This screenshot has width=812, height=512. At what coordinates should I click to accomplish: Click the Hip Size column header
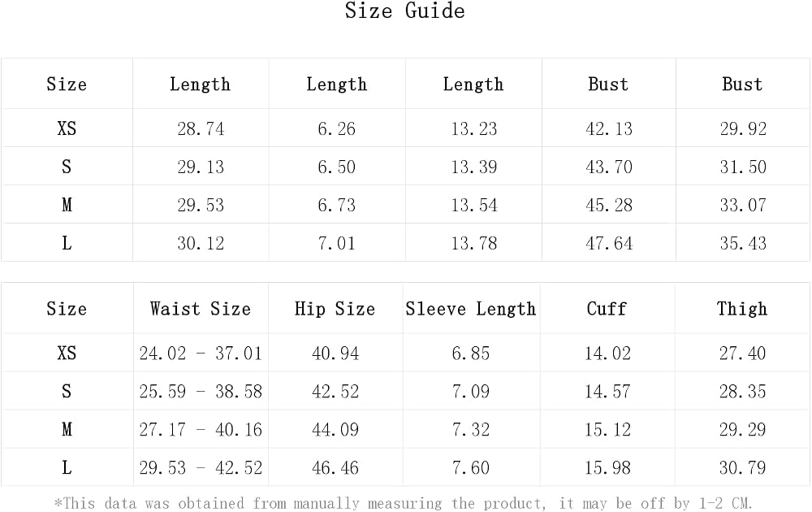[335, 309]
